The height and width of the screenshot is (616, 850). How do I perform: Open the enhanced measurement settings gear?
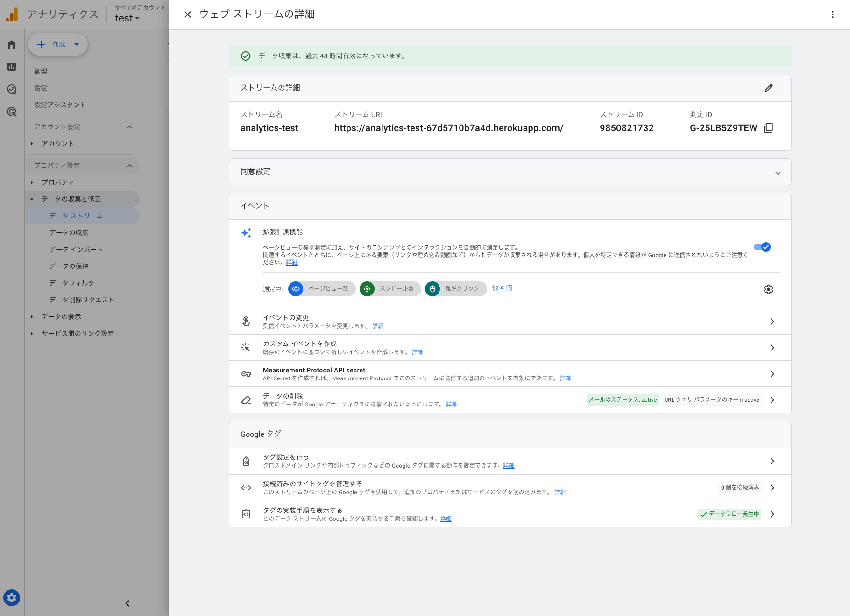click(x=768, y=289)
